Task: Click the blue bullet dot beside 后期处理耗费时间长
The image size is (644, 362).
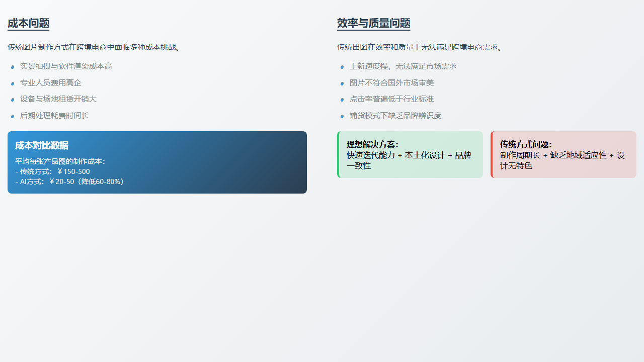Action: [x=13, y=116]
